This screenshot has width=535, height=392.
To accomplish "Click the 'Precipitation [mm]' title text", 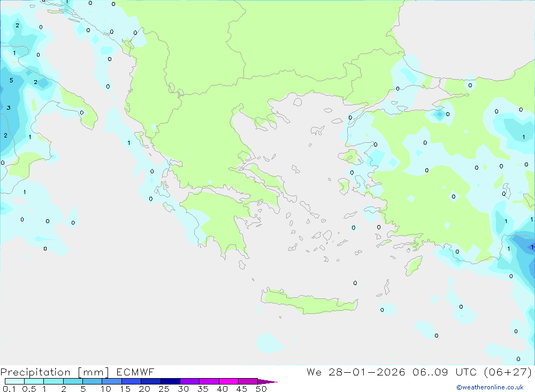I will [55, 372].
